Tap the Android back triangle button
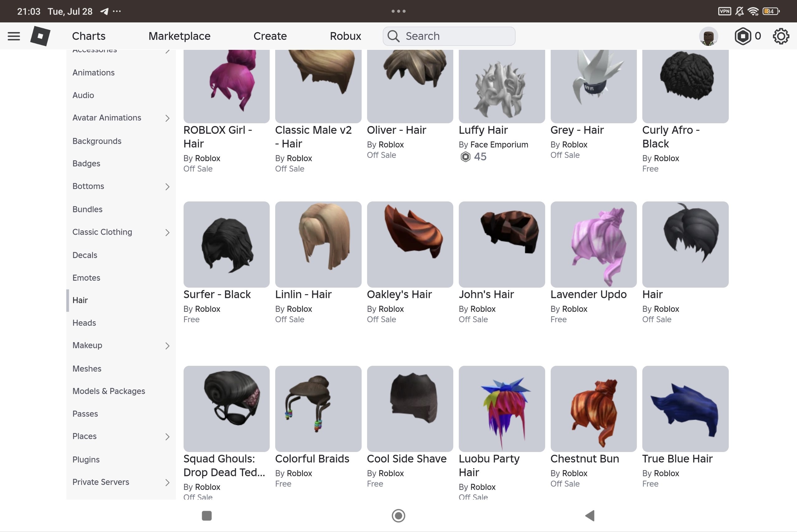This screenshot has width=797, height=532. pos(590,516)
